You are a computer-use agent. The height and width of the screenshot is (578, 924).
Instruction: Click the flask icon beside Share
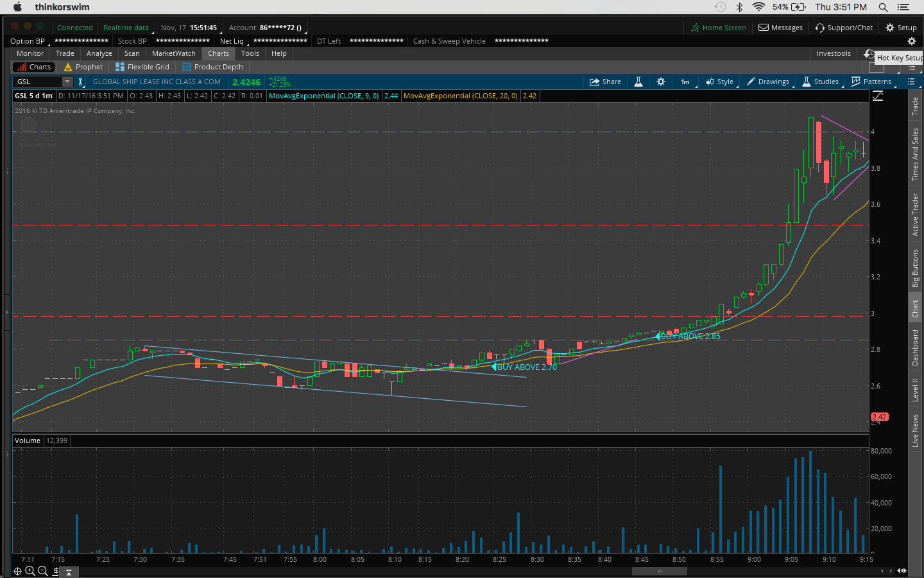point(638,82)
